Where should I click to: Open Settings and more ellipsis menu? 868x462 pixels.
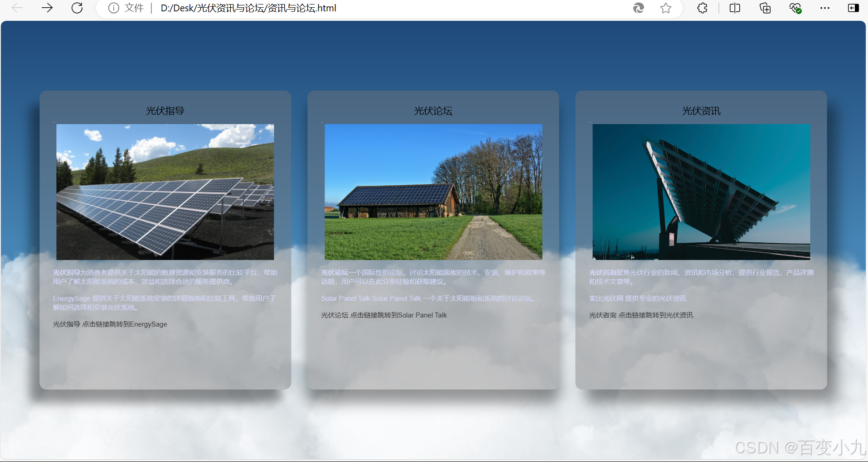pos(825,8)
